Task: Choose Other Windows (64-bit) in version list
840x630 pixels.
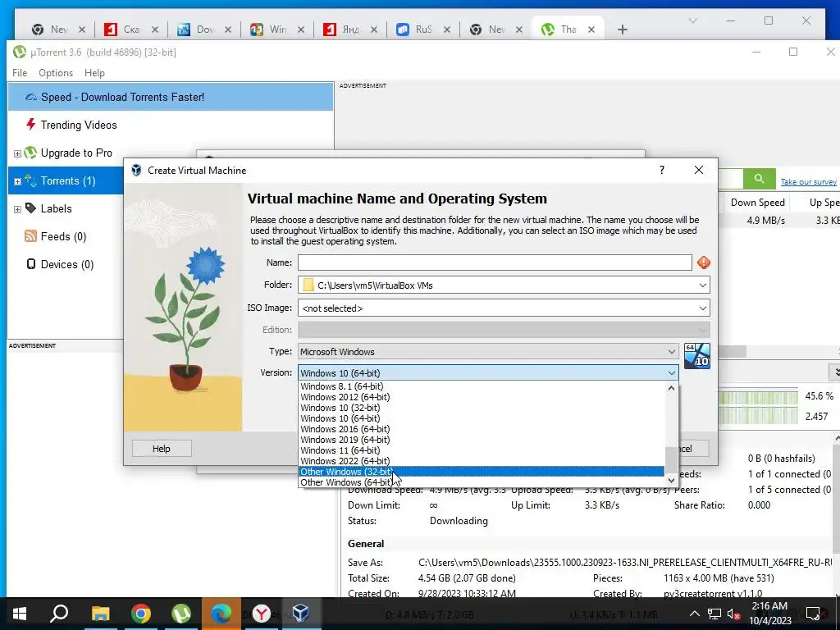Action: tap(481, 482)
